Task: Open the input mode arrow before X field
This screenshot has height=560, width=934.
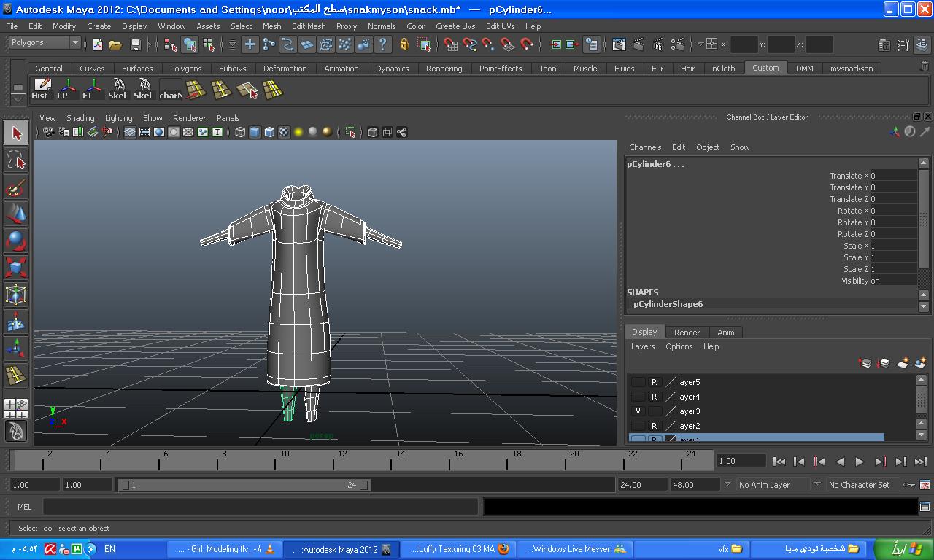Action: click(x=700, y=44)
